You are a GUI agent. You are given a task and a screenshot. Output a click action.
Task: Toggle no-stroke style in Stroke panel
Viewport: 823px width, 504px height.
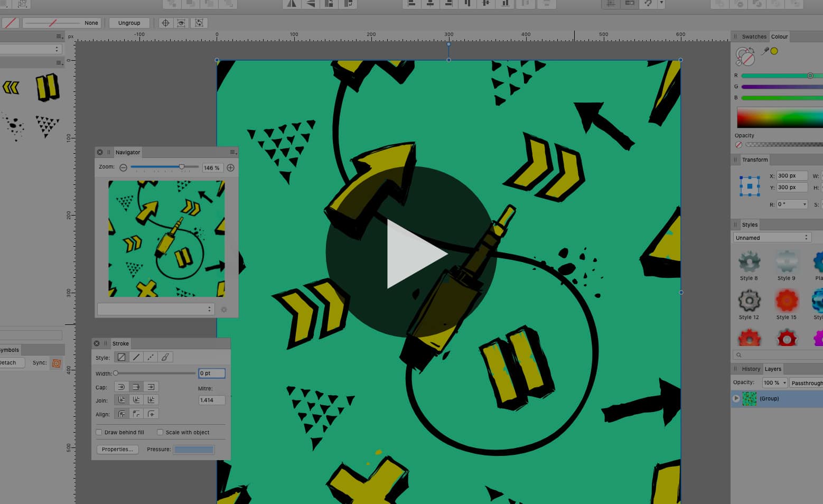point(121,357)
